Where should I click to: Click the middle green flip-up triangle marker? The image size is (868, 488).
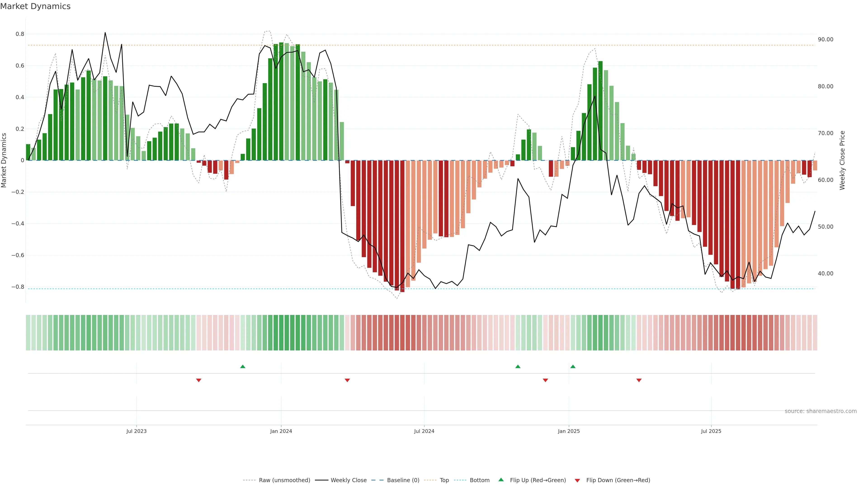(x=518, y=366)
